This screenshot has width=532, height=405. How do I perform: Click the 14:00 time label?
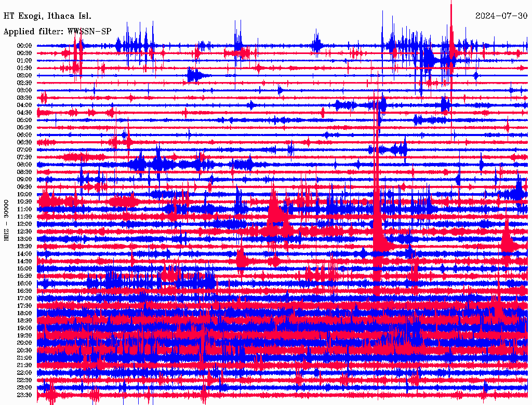point(24,254)
